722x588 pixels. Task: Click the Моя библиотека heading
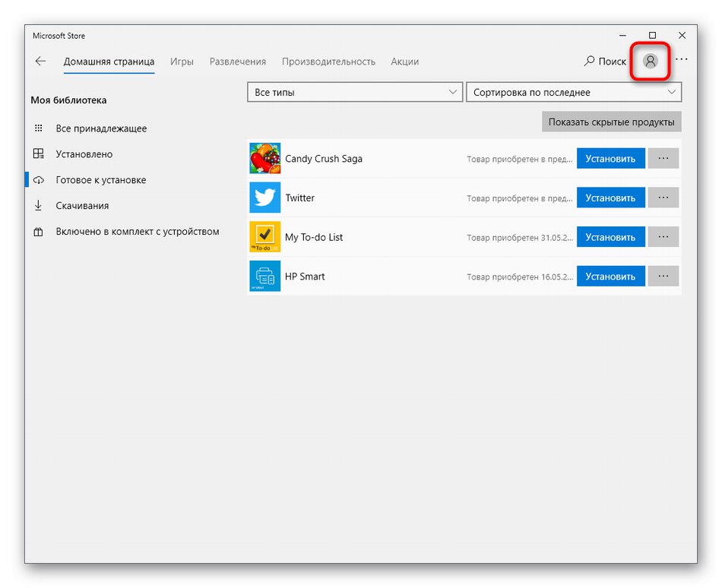click(x=68, y=100)
